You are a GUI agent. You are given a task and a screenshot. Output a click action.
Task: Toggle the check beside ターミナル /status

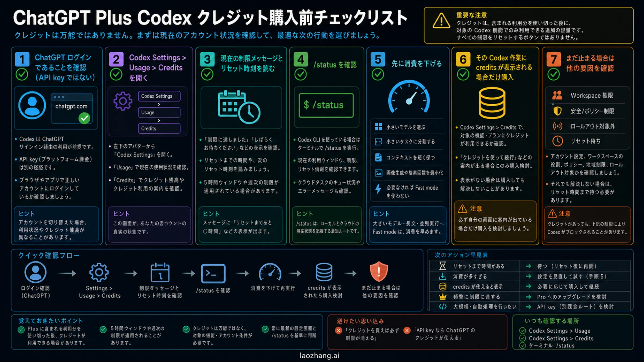tap(522, 346)
